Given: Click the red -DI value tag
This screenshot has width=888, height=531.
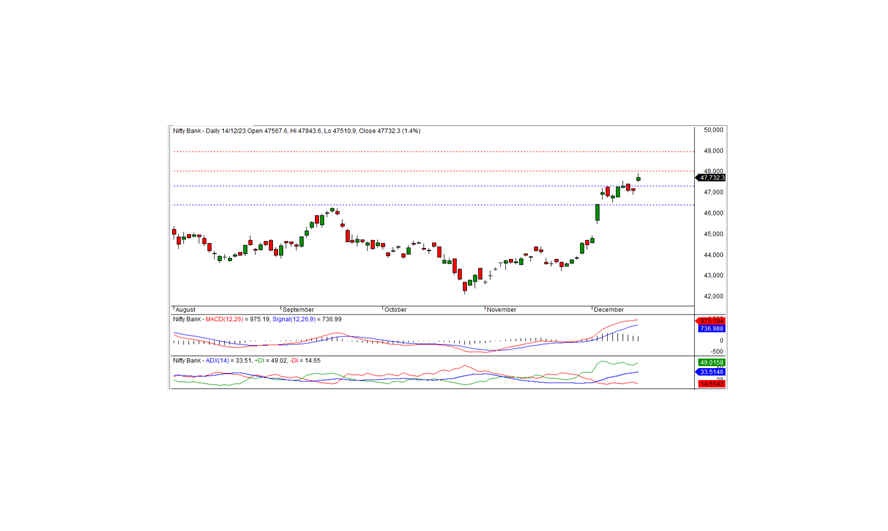Looking at the screenshot, I should coord(711,383).
